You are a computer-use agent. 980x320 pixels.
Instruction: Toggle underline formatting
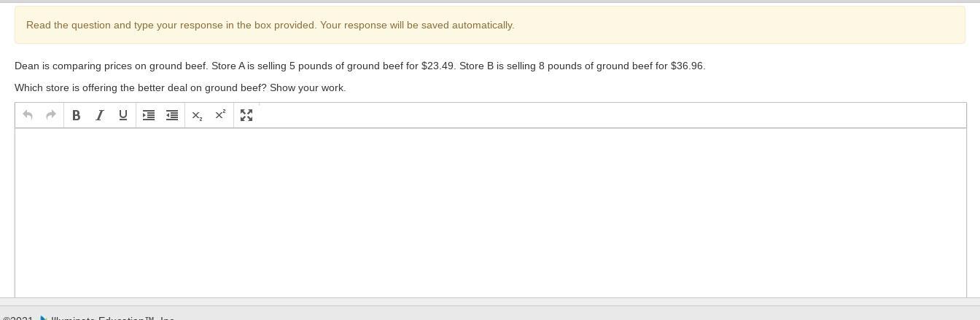point(123,115)
